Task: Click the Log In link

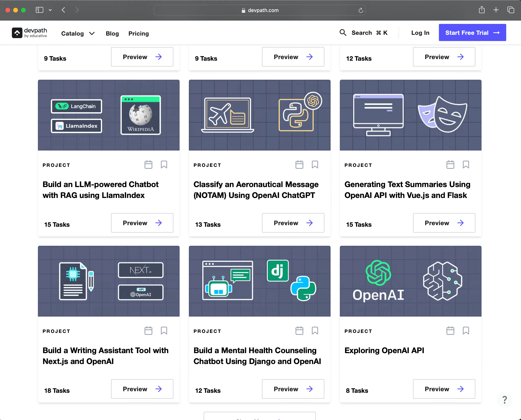Action: (420, 32)
